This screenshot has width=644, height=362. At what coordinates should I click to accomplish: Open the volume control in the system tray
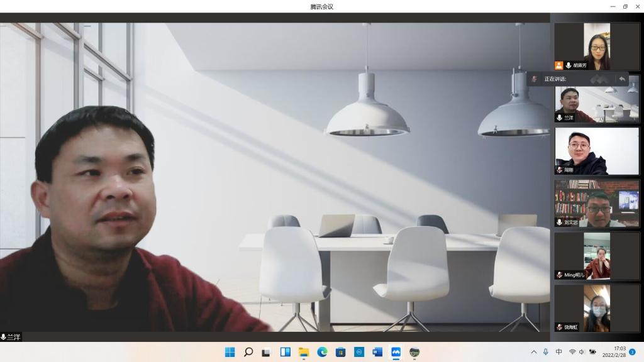pos(582,352)
